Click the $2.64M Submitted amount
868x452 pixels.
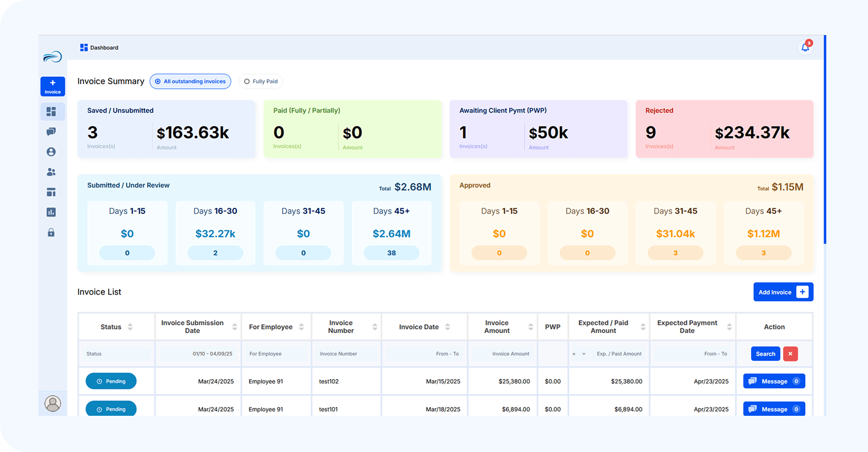tap(391, 234)
